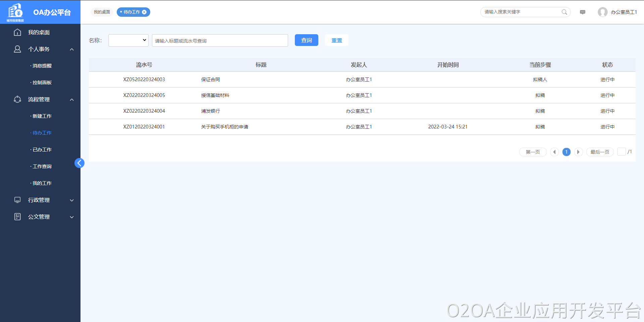This screenshot has height=322, width=644.
Task: Click the OA platform building logo
Action: [x=15, y=11]
